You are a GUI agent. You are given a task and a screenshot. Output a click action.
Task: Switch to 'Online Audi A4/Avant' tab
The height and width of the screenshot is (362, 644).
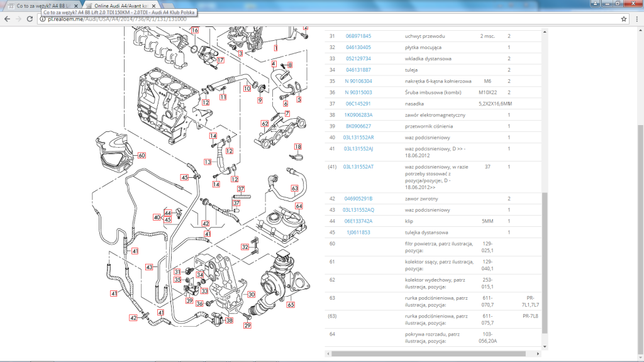120,6
